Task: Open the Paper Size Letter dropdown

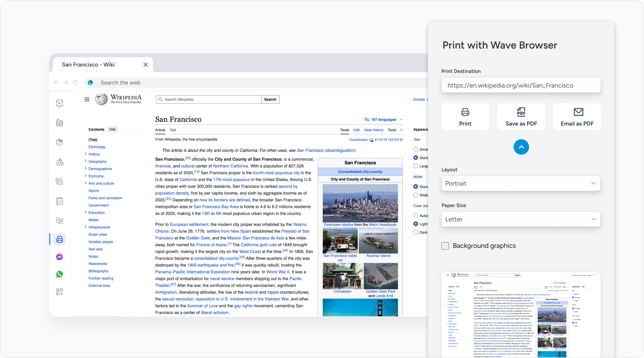Action: pyautogui.click(x=521, y=219)
